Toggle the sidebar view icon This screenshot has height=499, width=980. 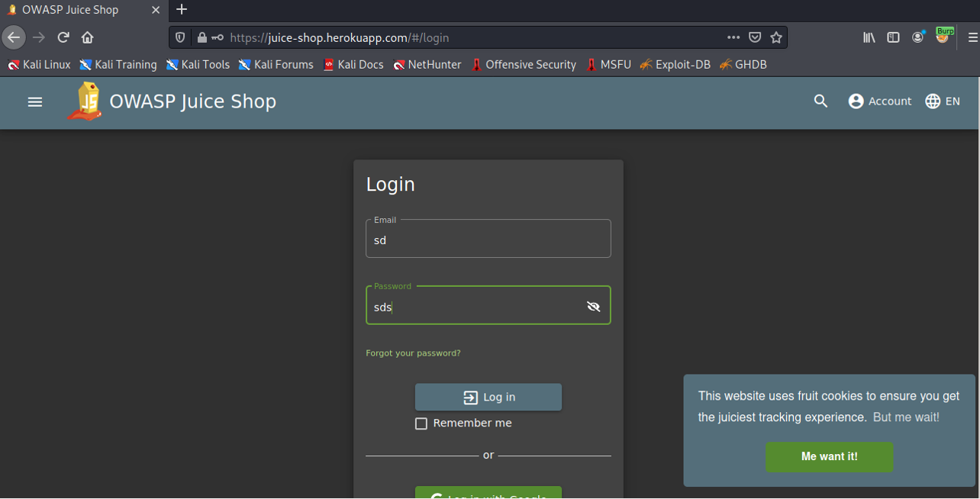pos(893,37)
